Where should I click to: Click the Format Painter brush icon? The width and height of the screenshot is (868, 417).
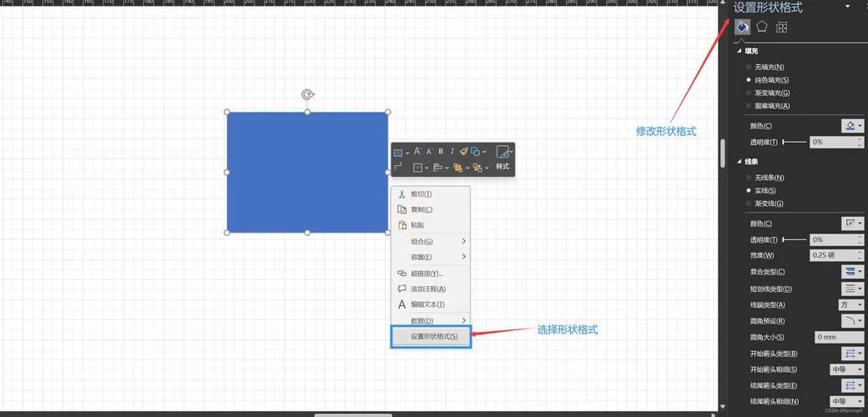tap(463, 152)
